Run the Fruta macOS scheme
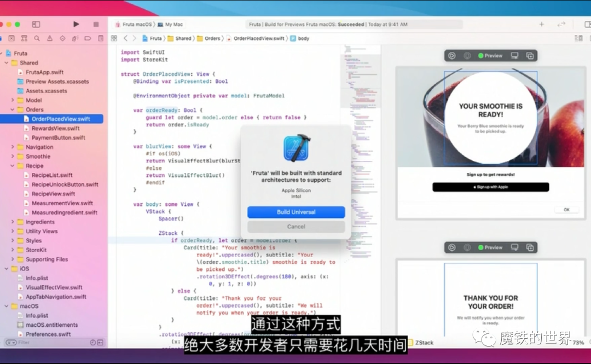Screen dimensions: 591x364 [x=76, y=24]
